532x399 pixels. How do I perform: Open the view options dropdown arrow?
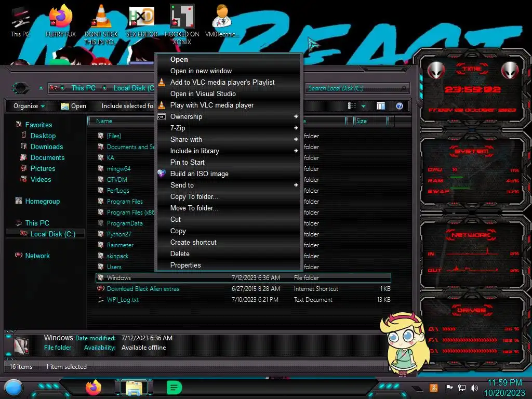pos(363,106)
